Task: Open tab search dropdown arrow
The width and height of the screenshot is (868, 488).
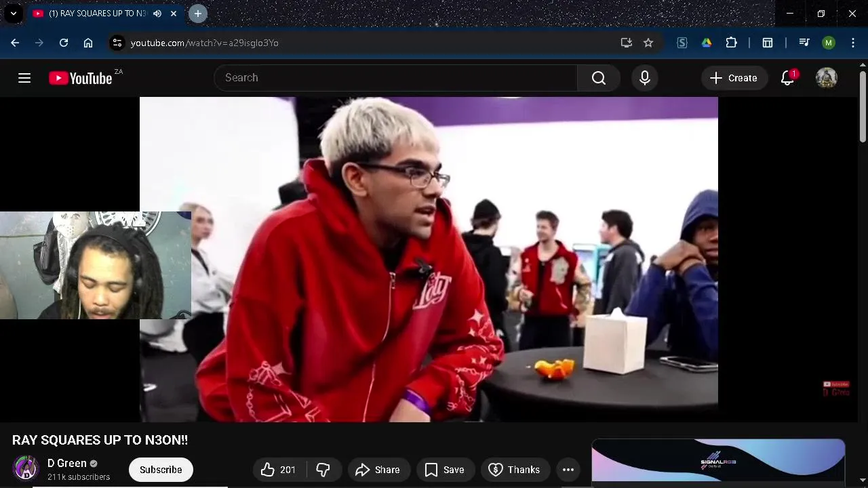Action: pos(14,14)
